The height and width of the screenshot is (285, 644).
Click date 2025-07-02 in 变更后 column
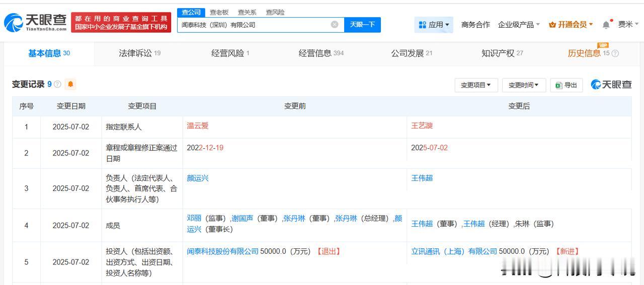point(429,148)
